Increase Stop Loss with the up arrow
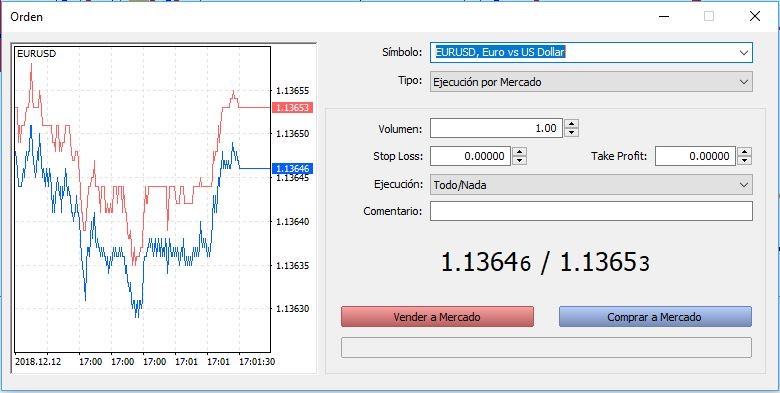 point(519,152)
